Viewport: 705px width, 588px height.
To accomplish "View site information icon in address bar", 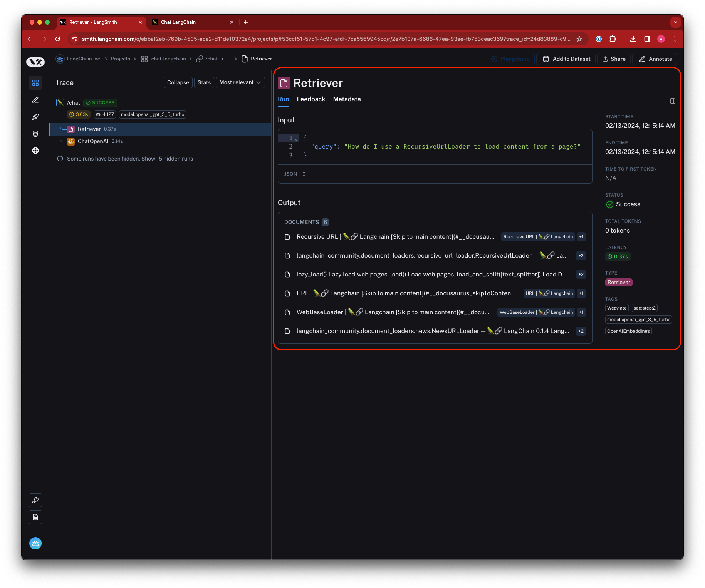I will tap(75, 39).
